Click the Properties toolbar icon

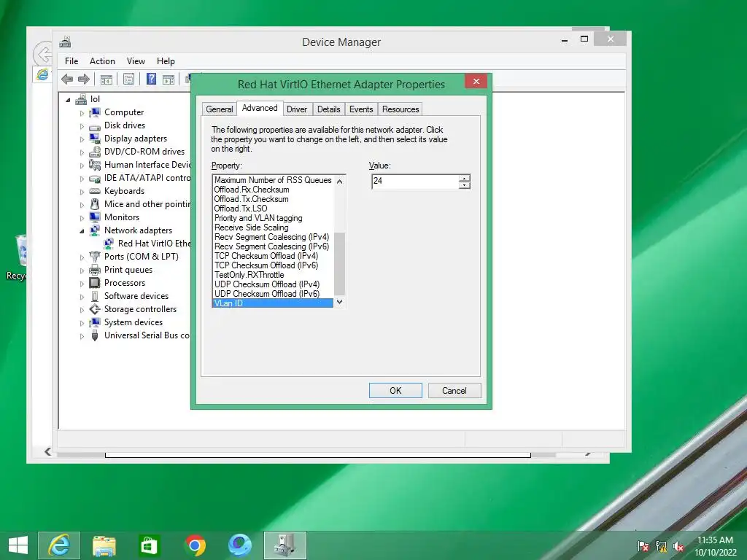point(128,79)
